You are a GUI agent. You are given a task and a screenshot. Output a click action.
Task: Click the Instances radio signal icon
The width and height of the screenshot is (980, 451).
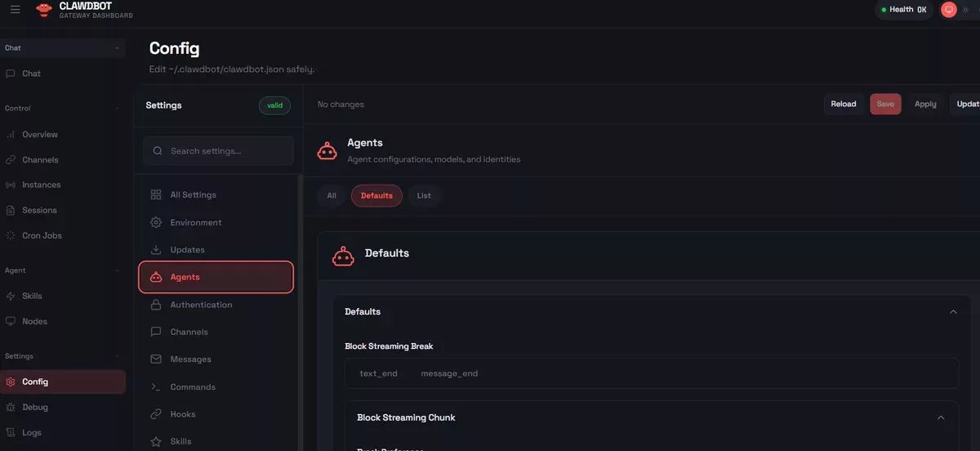point(11,185)
